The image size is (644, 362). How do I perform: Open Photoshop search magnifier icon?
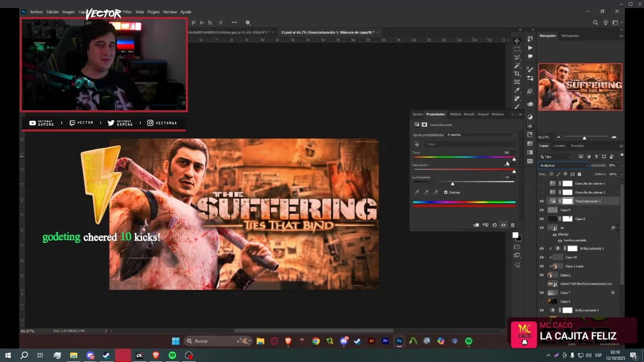[x=596, y=23]
